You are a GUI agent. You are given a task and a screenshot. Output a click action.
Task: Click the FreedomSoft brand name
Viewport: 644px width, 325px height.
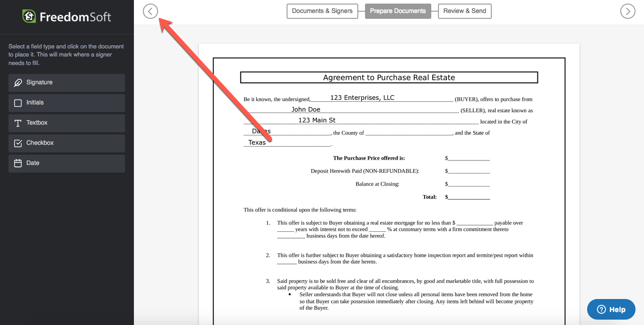[x=75, y=17]
